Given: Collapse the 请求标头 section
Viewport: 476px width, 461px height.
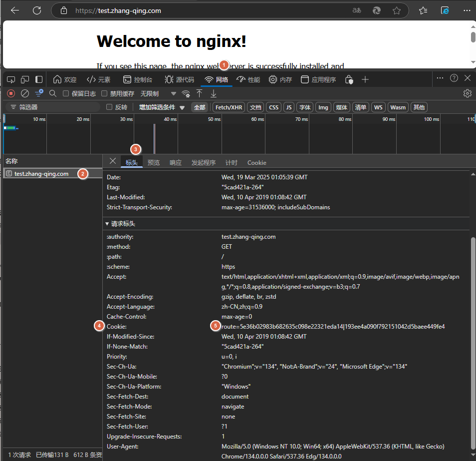Looking at the screenshot, I should click(120, 224).
